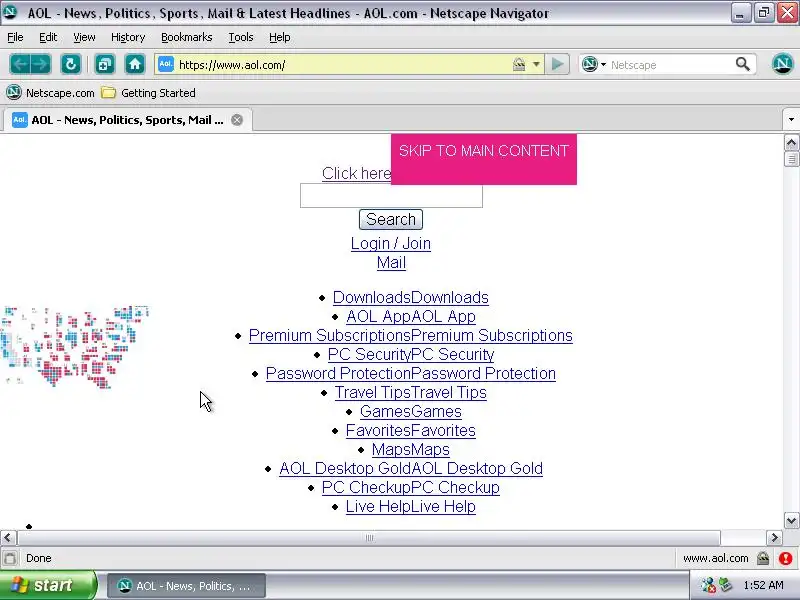
Task: Open the Bookmarks menu
Action: click(x=187, y=37)
